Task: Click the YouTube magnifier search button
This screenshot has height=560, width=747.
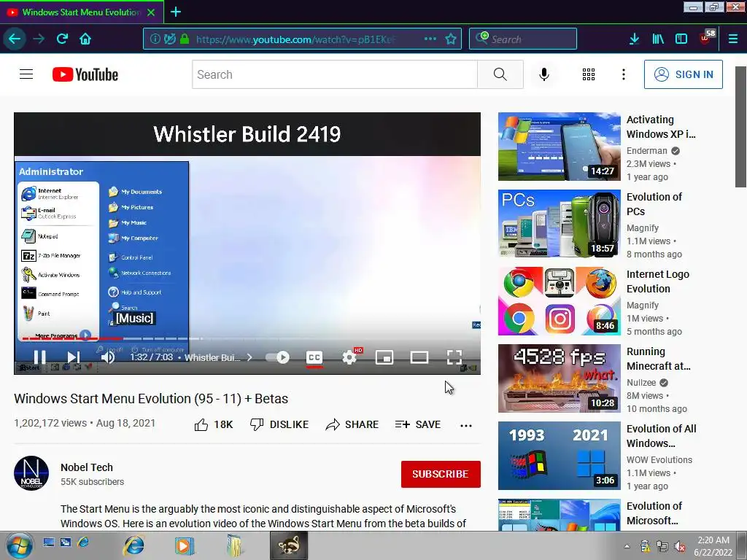Action: pos(500,74)
